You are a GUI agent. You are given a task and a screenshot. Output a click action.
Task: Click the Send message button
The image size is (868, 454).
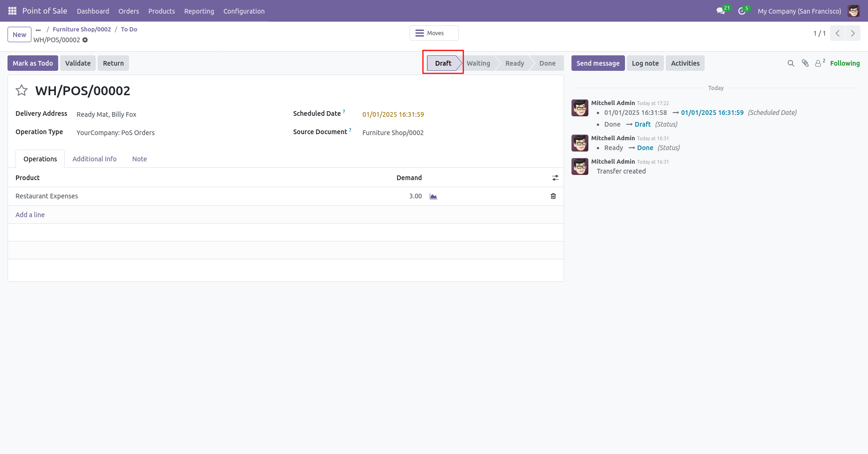click(x=598, y=63)
